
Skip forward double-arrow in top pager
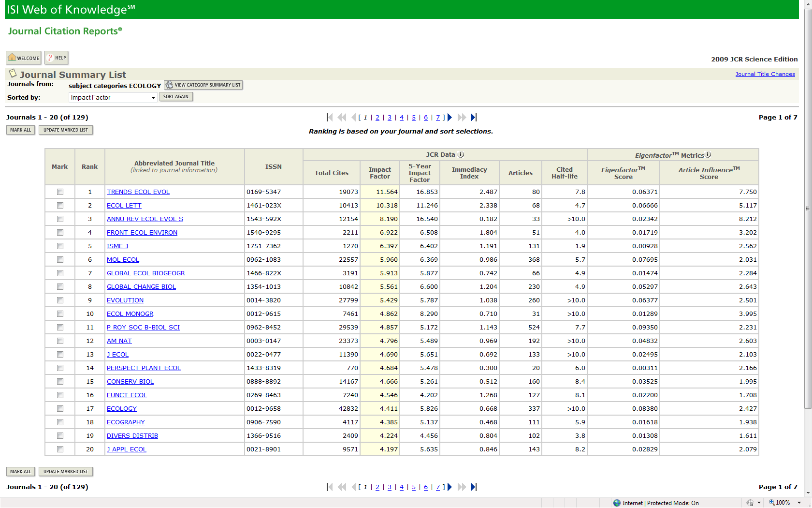[x=462, y=117]
